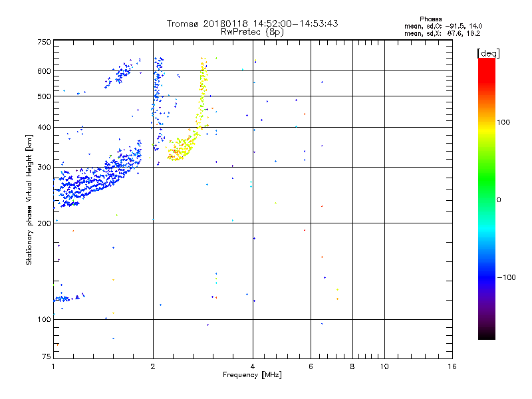Click the 'Phases' header label
The width and height of the screenshot is (532, 399).
430,19
